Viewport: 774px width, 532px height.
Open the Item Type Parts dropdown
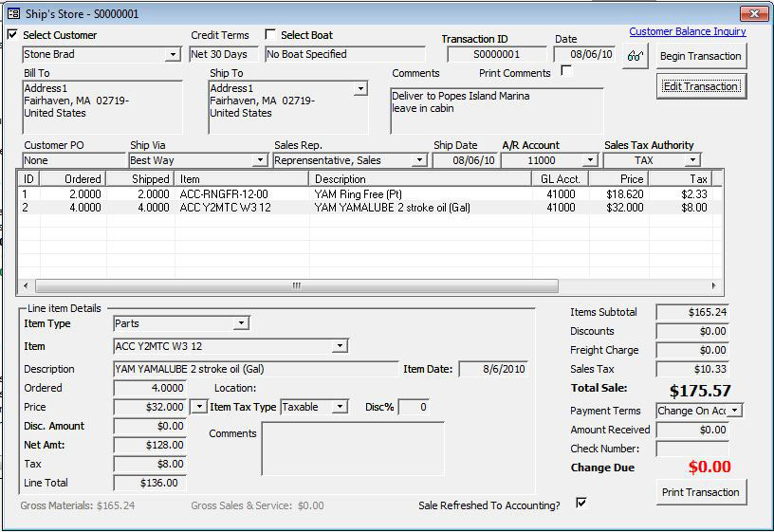point(241,324)
